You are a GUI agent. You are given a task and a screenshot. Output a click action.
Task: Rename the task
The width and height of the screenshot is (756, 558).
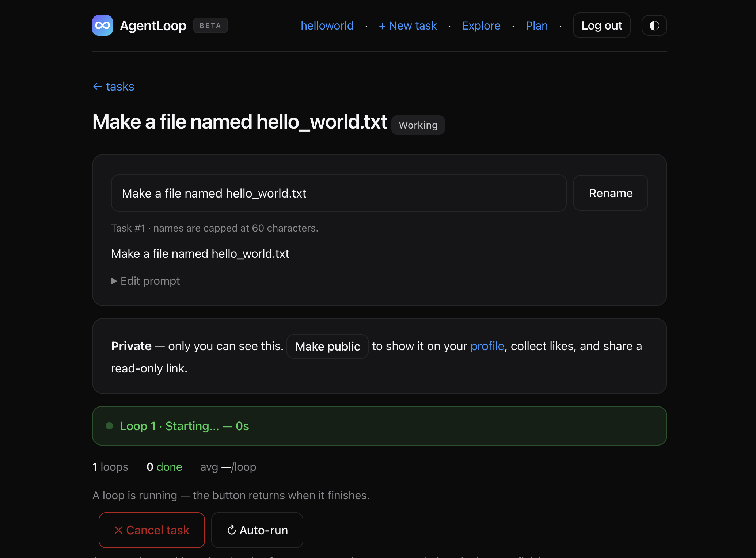(611, 193)
